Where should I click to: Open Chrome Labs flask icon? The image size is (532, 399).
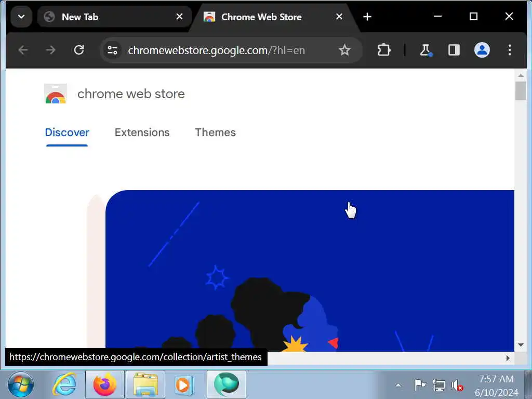coord(425,50)
